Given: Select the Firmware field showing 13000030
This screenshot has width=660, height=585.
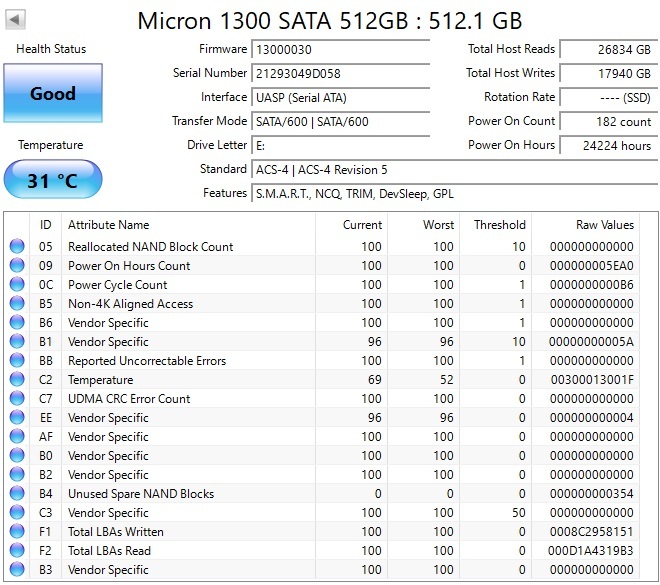Looking at the screenshot, I should 341,49.
